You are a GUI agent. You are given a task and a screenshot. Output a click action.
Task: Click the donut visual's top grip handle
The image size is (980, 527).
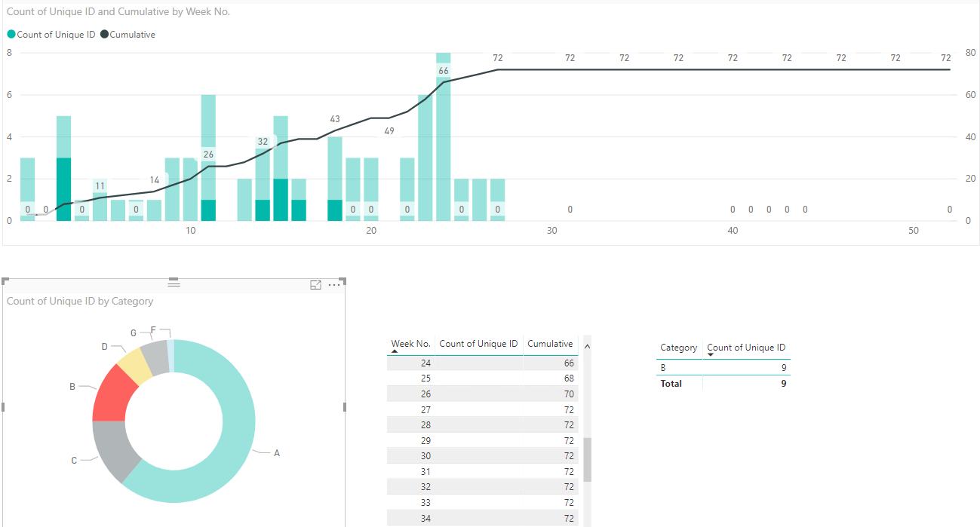(174, 283)
